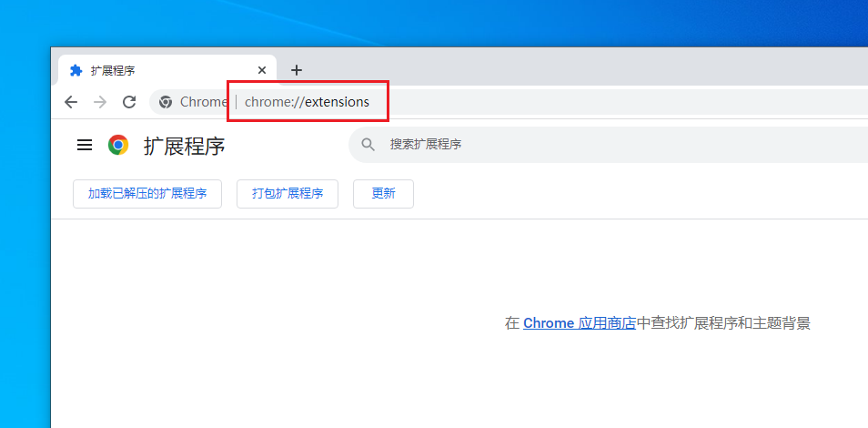This screenshot has height=428, width=868.
Task: Click the chrome://extensions URL in address bar
Action: [x=308, y=102]
